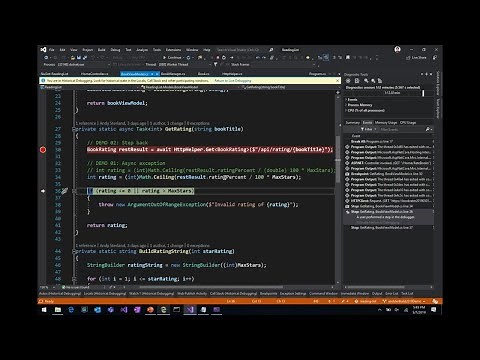Image resolution: width=480 pixels, height=360 pixels.
Task: Open the taskbar notification center icon
Action: coord(433,310)
